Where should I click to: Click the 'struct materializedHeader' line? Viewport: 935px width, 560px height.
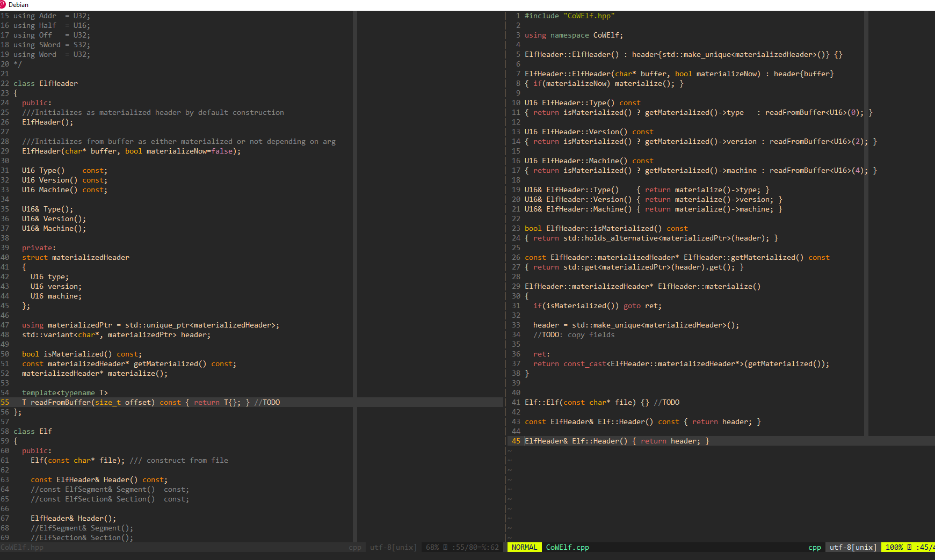[x=76, y=257]
